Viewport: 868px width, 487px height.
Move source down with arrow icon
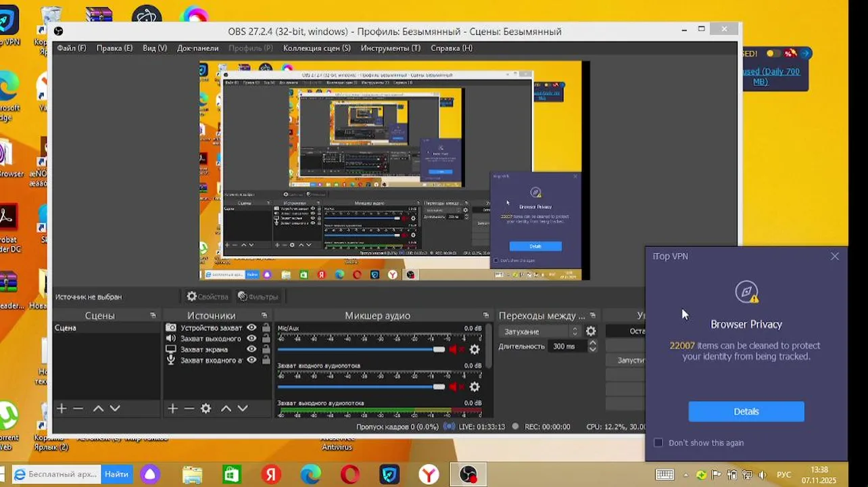[243, 409]
